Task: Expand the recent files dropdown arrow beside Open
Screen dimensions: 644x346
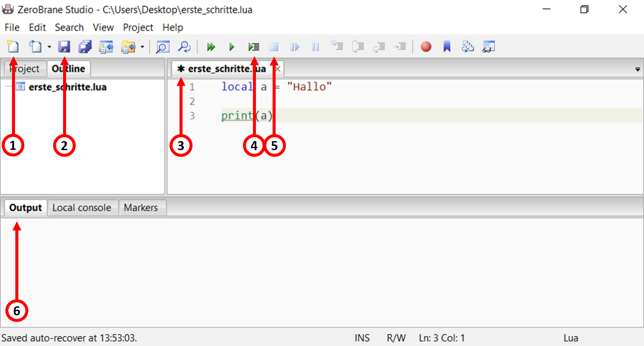Action: click(49, 47)
